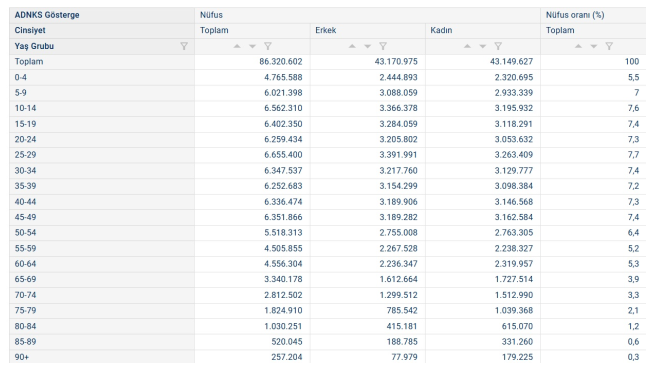
Task: Select the 90+ age group row
Action: click(x=102, y=357)
